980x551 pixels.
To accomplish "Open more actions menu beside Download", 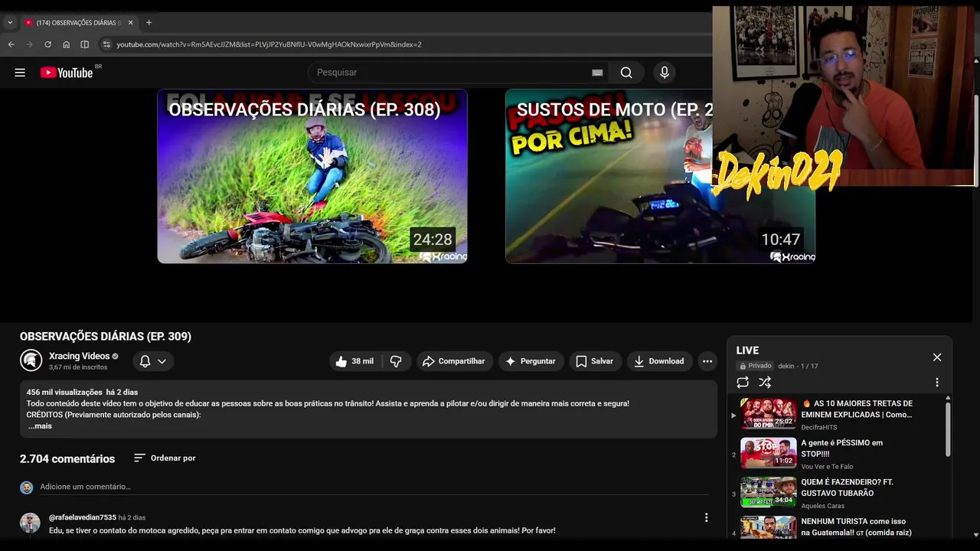I will pos(707,361).
